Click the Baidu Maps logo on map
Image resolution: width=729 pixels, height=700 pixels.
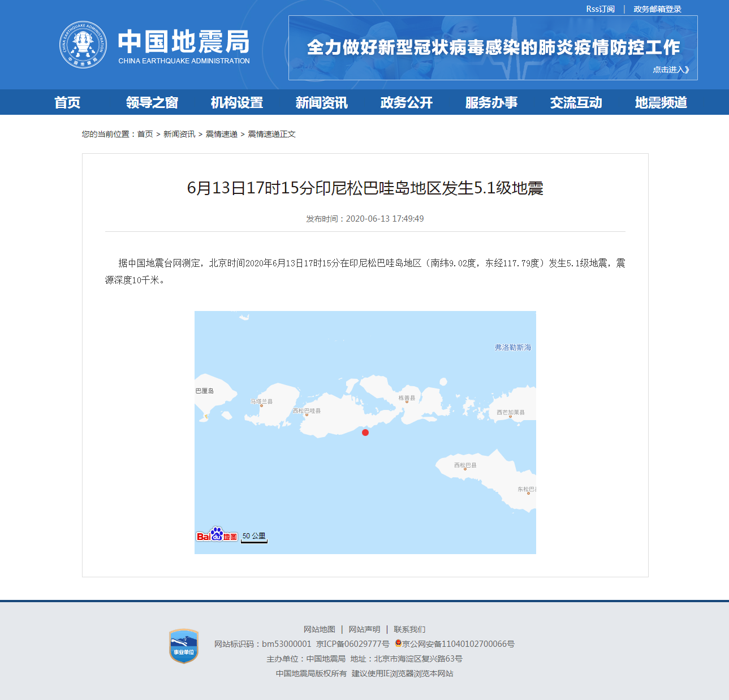(x=217, y=535)
